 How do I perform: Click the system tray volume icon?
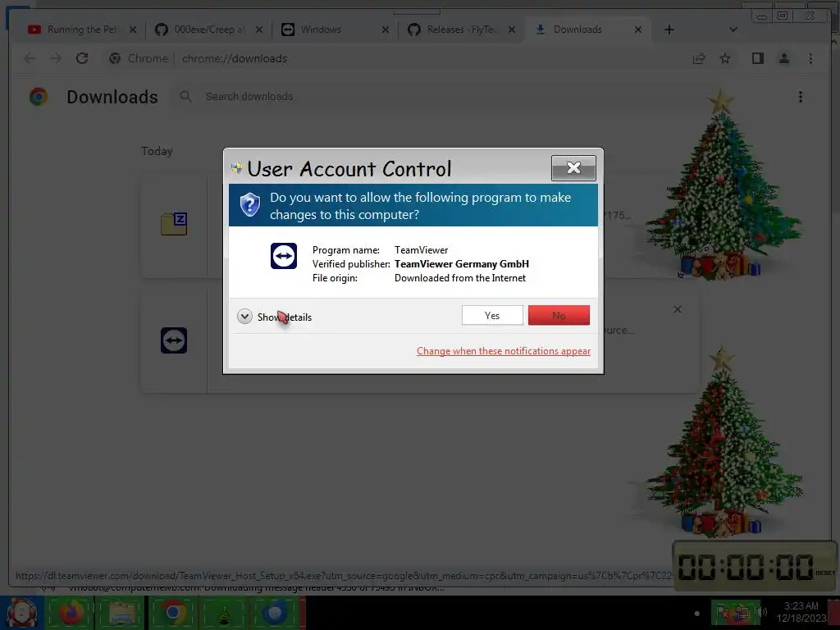pyautogui.click(x=762, y=612)
